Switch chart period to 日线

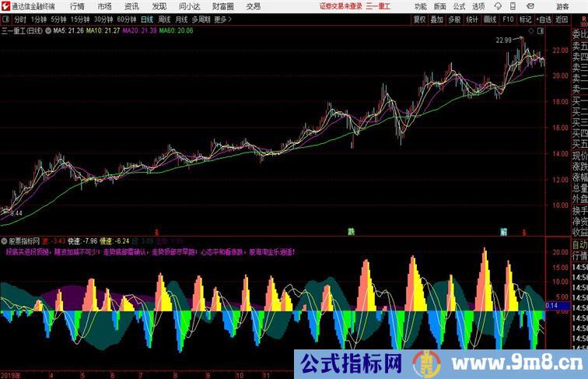146,19
